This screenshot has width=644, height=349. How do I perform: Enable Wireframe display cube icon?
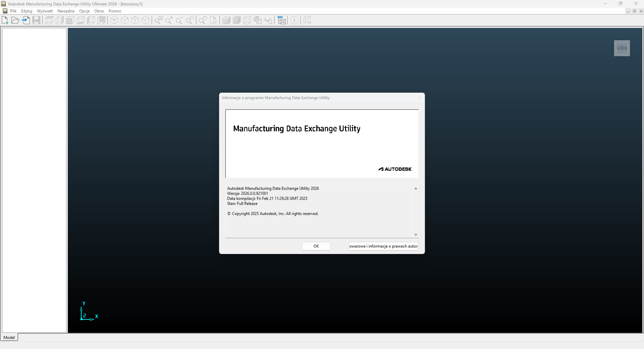click(247, 20)
